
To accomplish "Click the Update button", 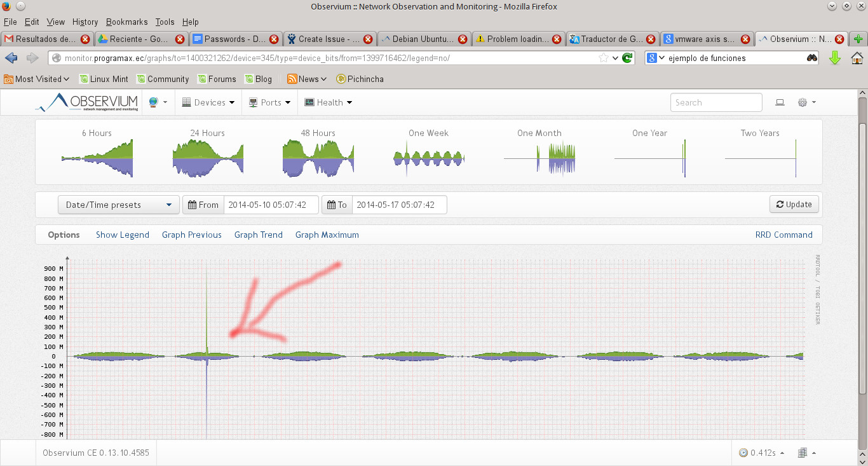I will (794, 205).
